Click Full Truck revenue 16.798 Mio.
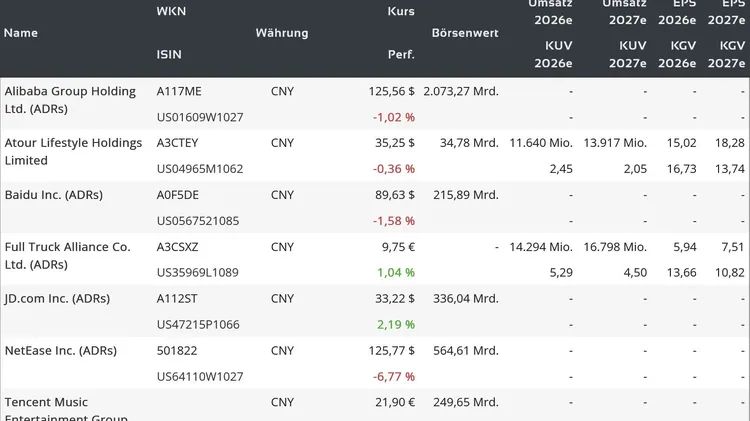The height and width of the screenshot is (421, 750). pyautogui.click(x=615, y=247)
